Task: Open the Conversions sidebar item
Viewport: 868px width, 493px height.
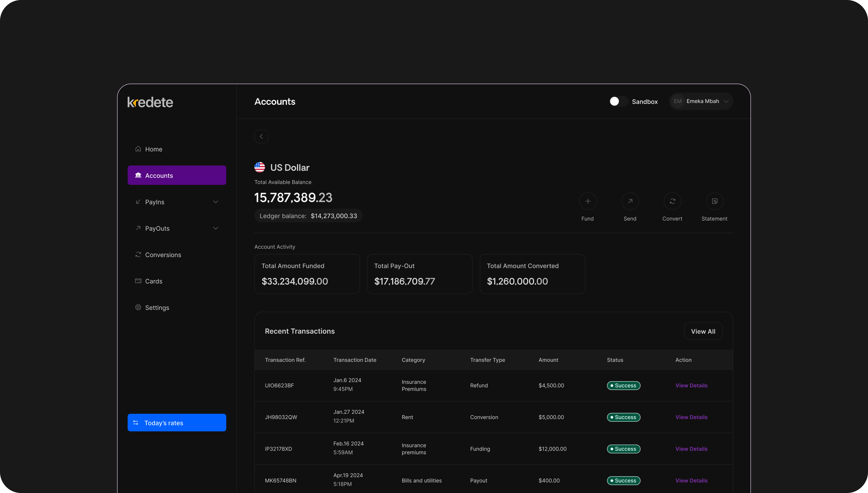Action: (163, 255)
